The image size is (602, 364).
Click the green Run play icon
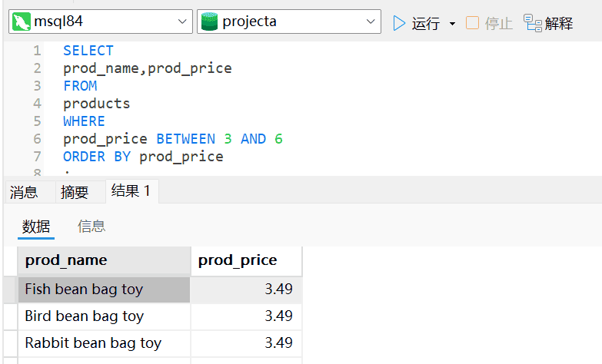399,23
